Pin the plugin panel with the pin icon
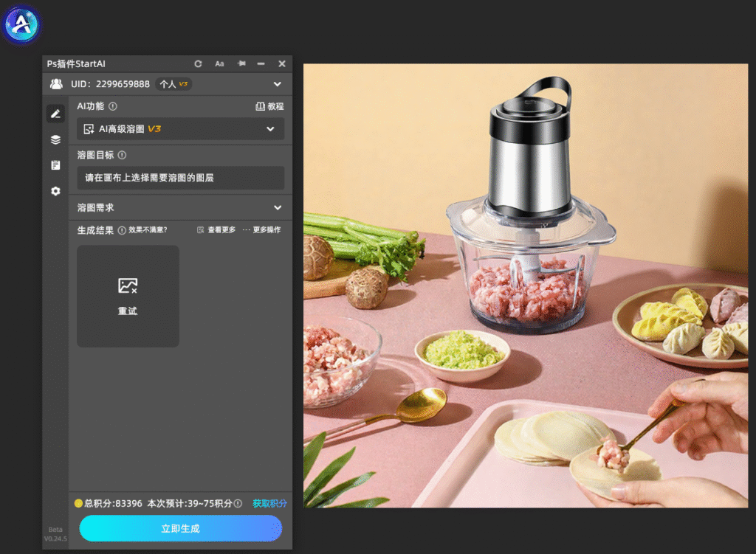This screenshot has height=554, width=756. point(241,63)
